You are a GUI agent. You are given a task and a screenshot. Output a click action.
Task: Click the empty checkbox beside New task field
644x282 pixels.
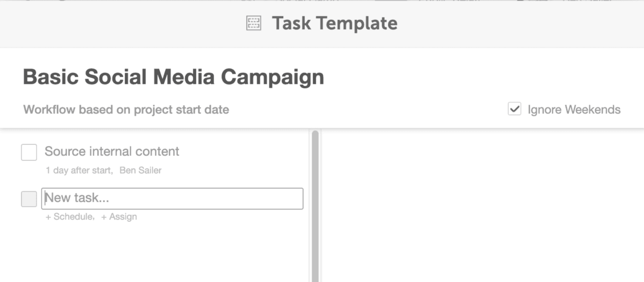[x=29, y=199]
